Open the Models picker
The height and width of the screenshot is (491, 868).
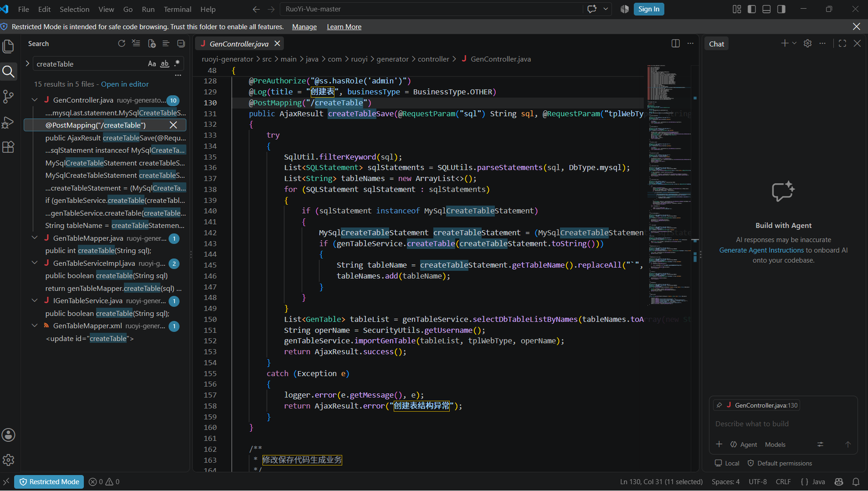pyautogui.click(x=775, y=444)
